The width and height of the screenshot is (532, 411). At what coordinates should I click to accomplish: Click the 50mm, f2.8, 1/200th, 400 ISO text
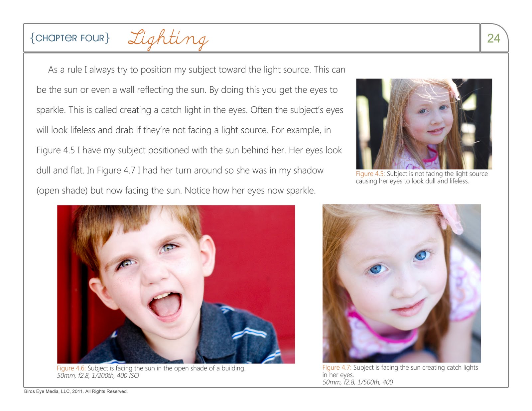pyautogui.click(x=98, y=375)
